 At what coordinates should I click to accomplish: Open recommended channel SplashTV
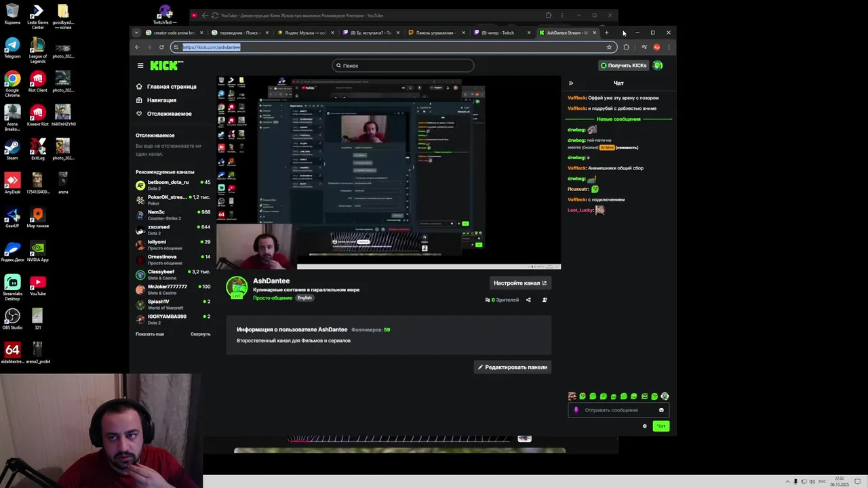pos(173,304)
